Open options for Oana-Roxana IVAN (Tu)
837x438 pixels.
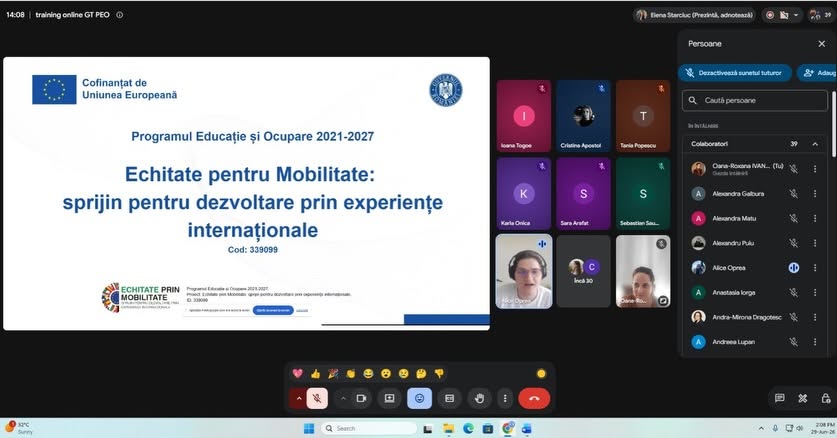pos(815,169)
